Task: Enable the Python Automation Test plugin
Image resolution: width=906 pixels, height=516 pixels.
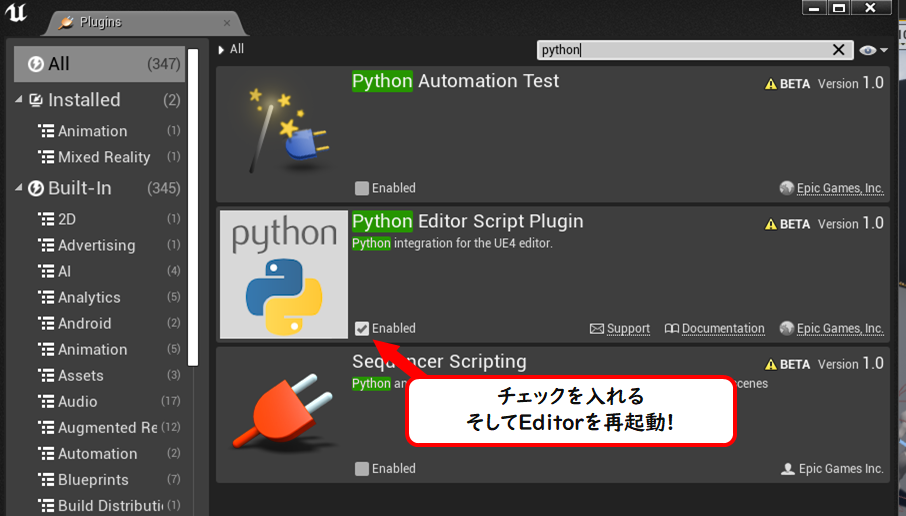Action: [x=362, y=188]
